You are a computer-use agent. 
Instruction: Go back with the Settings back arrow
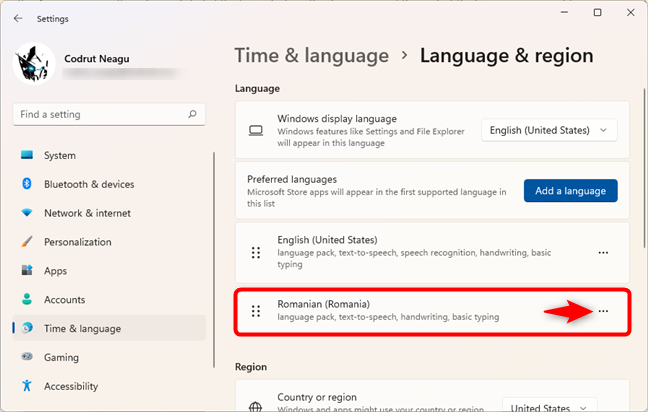pyautogui.click(x=18, y=19)
